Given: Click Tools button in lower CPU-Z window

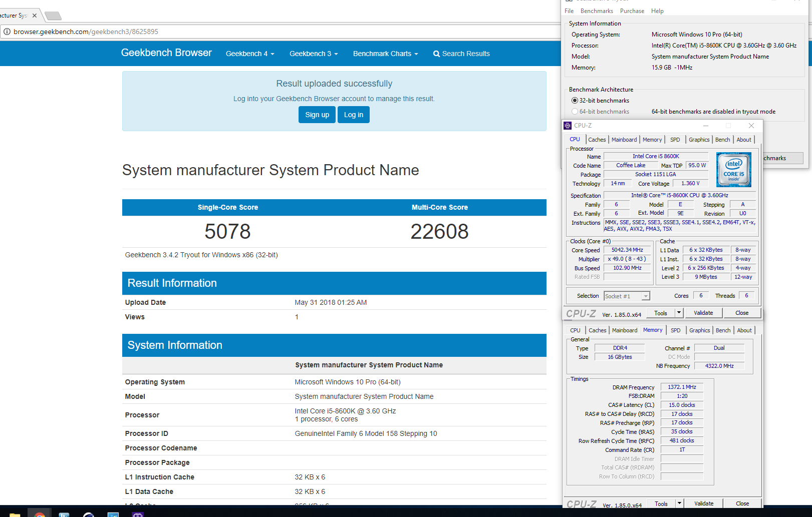Looking at the screenshot, I should click(661, 503).
